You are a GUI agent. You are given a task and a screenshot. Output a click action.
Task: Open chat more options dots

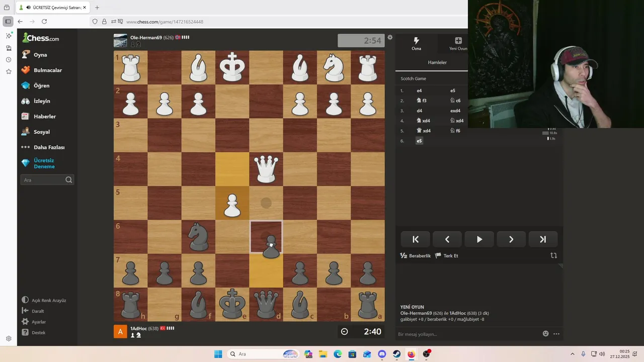(x=556, y=333)
